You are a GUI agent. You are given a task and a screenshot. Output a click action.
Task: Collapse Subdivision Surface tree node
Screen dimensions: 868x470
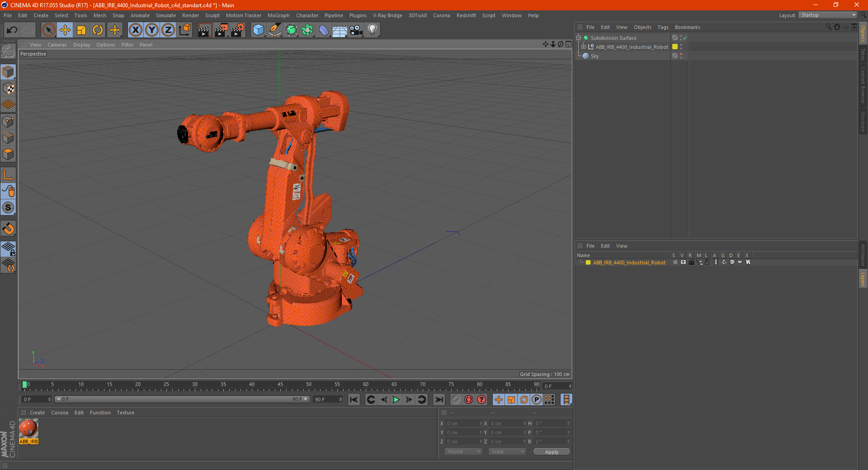(x=578, y=38)
